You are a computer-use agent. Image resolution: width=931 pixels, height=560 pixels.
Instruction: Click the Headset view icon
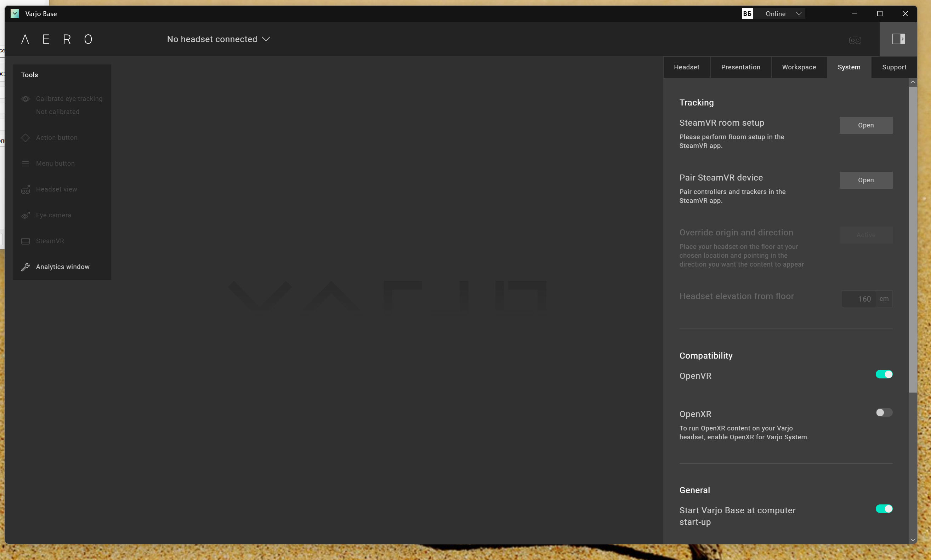[x=25, y=189]
